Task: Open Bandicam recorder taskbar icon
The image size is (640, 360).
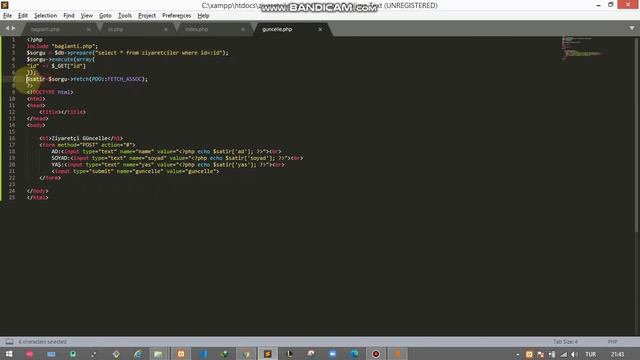Action: tap(376, 354)
